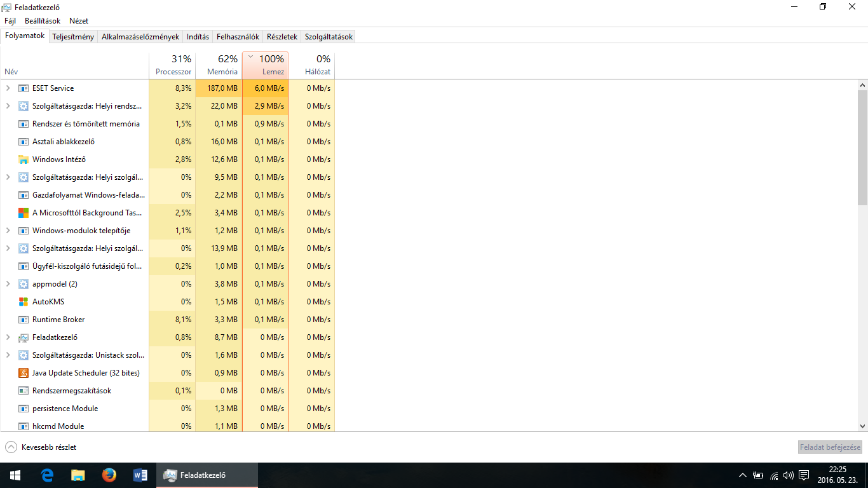The image size is (868, 488).
Task: Expand the appmodel (2) group
Action: 8,284
